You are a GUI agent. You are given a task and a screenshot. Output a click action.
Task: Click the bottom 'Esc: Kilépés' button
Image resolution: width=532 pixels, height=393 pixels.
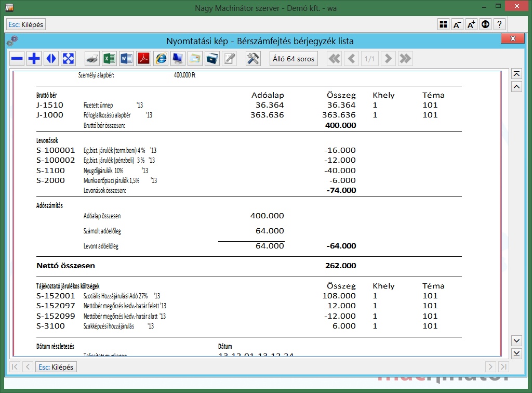[56, 367]
